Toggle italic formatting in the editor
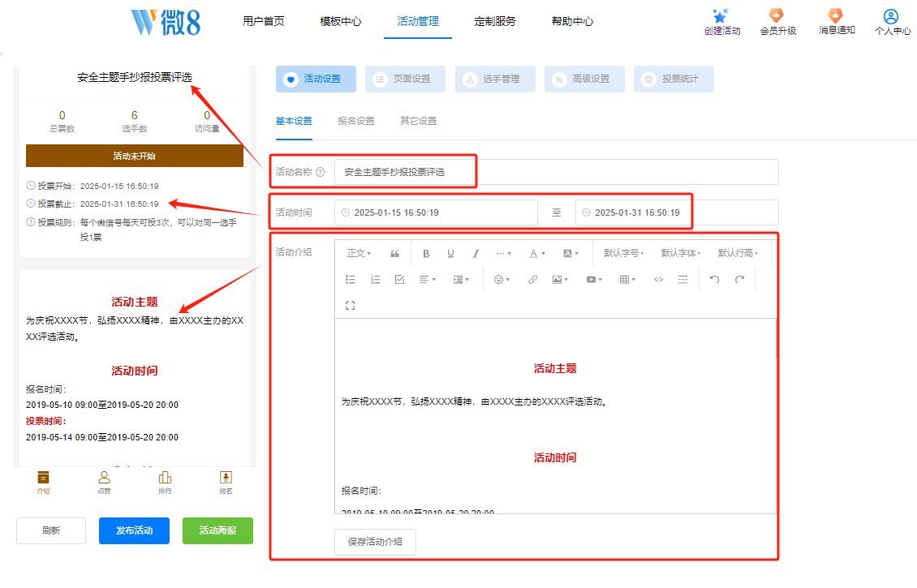 [476, 254]
